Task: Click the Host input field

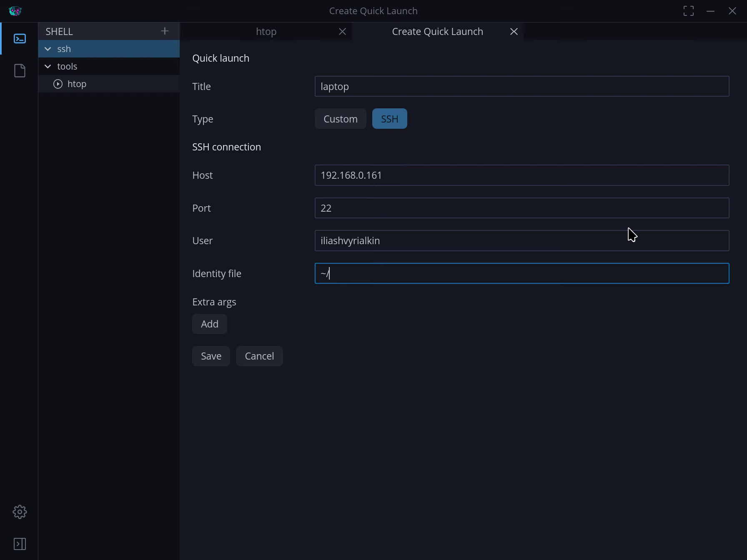Action: [522, 175]
